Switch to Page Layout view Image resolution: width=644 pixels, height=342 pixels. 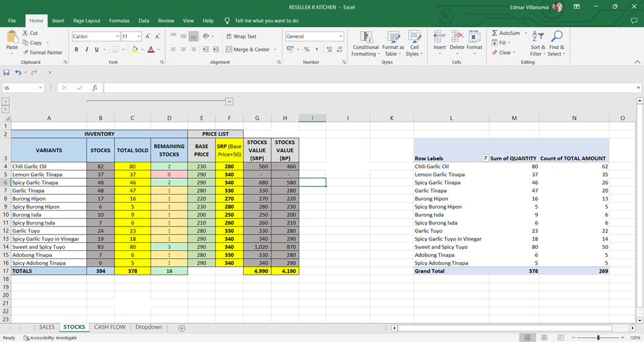[x=544, y=337]
